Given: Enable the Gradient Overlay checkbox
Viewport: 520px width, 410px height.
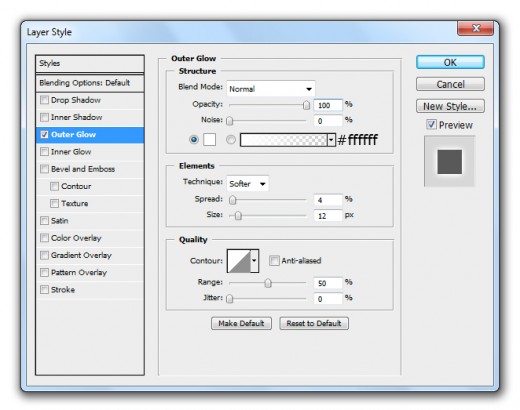Looking at the screenshot, I should tap(44, 255).
